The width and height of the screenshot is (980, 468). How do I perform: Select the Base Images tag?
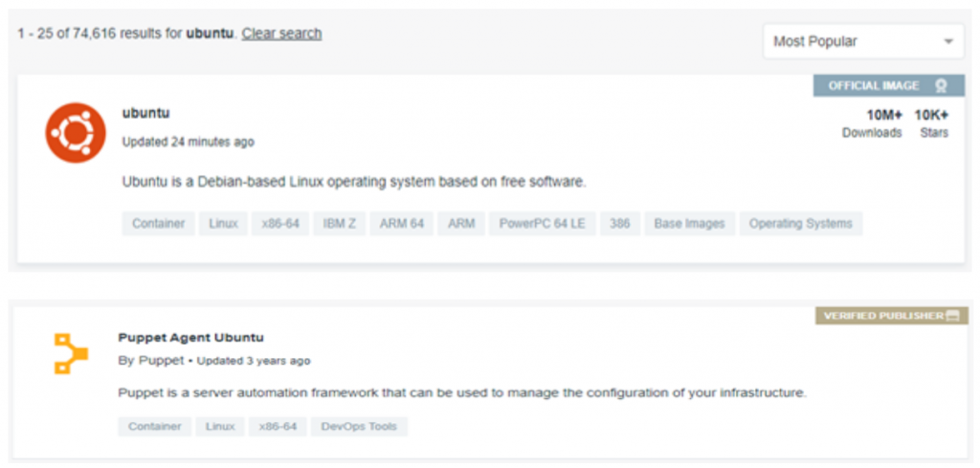(x=689, y=224)
